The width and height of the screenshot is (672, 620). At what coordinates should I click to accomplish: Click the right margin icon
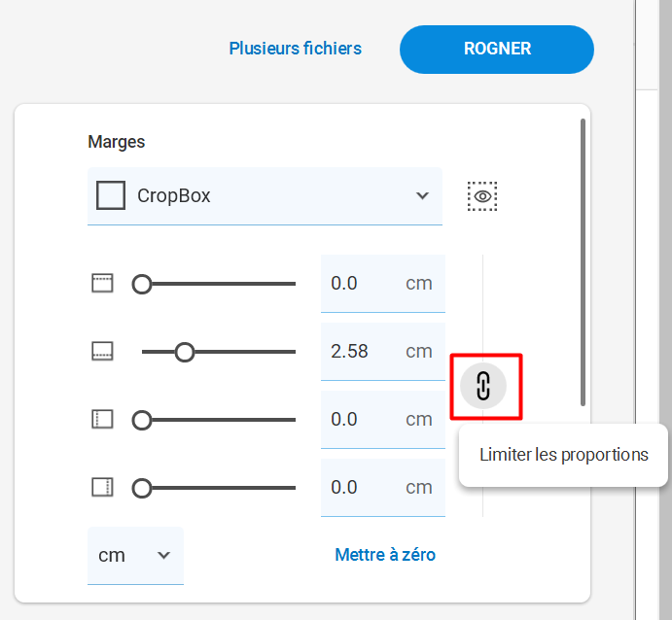(x=102, y=487)
